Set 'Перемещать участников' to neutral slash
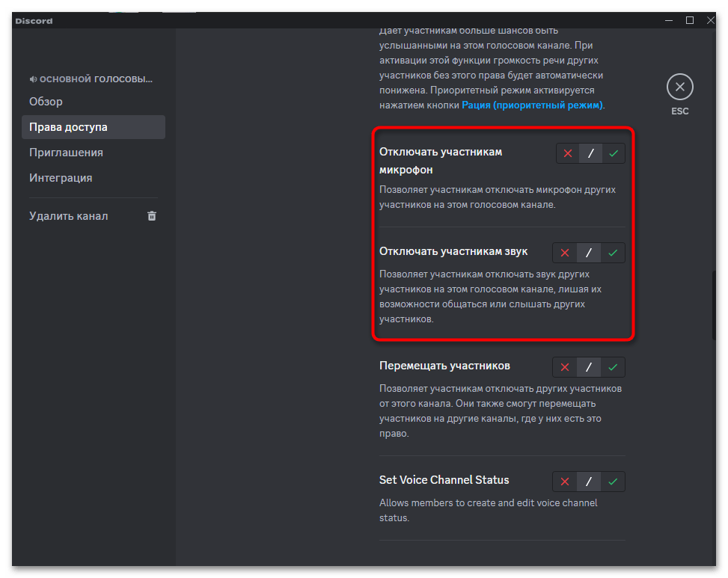 click(x=589, y=367)
